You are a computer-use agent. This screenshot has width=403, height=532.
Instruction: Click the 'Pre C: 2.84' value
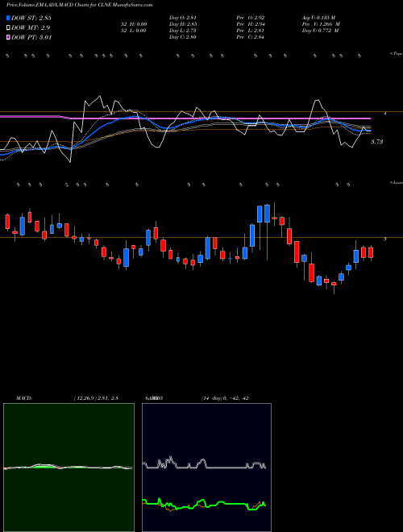[x=251, y=37]
